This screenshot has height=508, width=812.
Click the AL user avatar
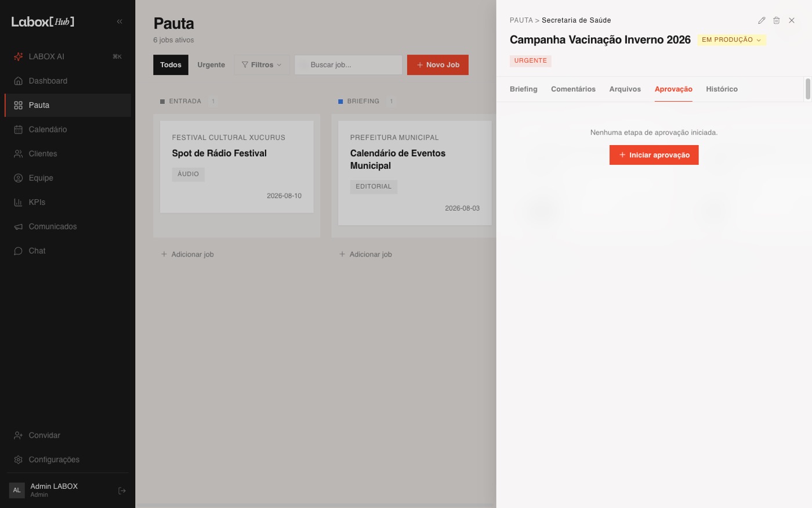point(17,490)
